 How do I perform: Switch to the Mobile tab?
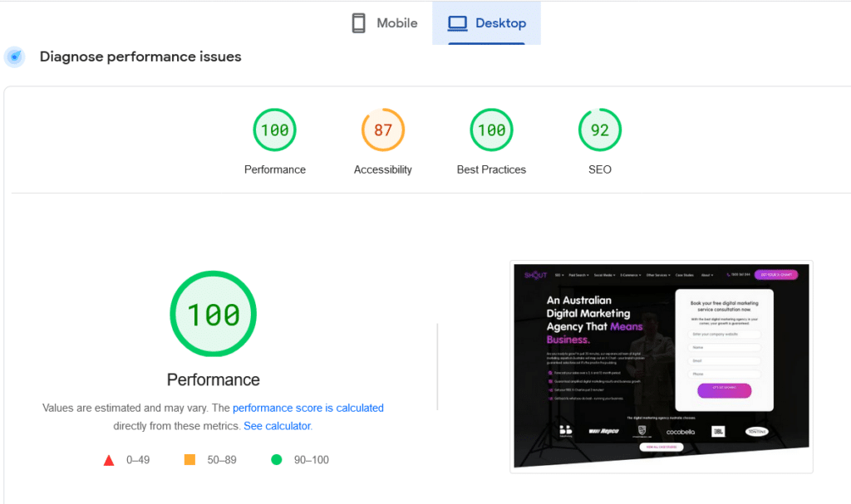click(385, 22)
